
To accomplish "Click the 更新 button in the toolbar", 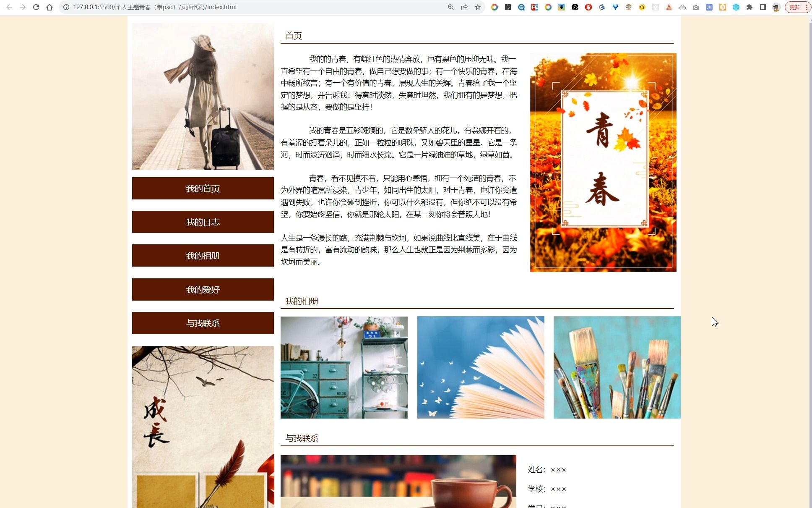I will [x=795, y=7].
